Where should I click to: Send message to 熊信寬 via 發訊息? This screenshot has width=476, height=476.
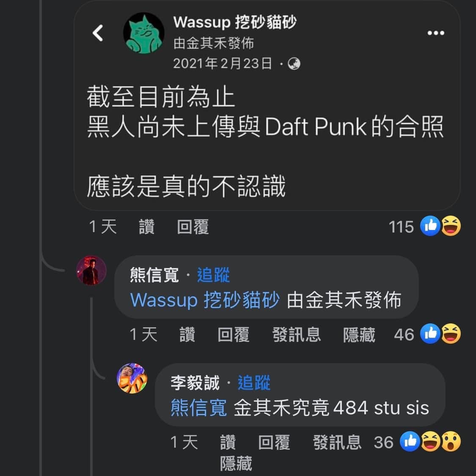[297, 334]
